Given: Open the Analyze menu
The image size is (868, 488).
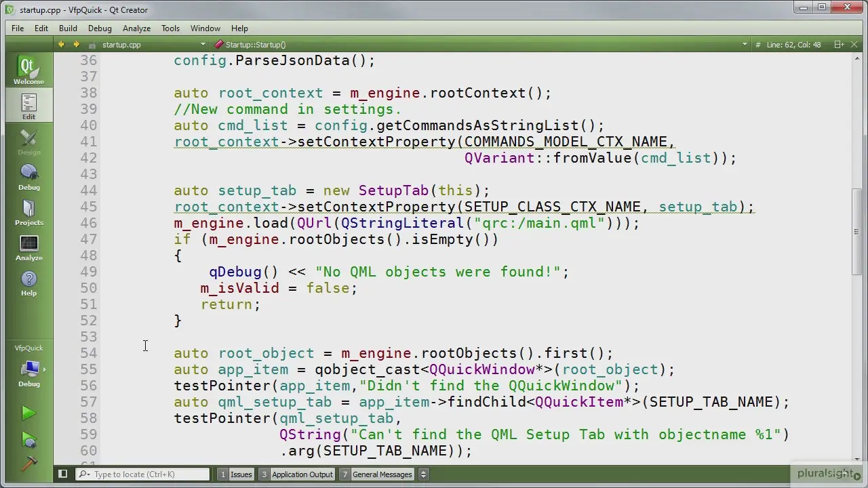Looking at the screenshot, I should 136,28.
